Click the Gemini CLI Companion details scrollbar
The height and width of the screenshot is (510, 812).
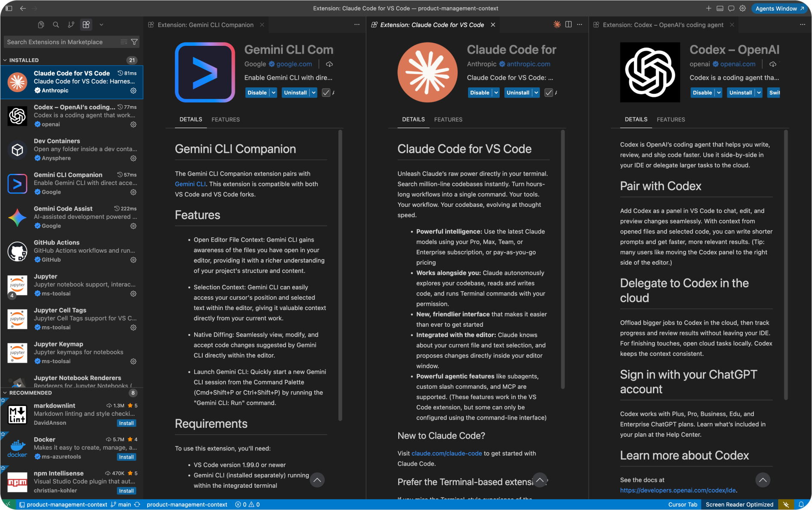340,275
